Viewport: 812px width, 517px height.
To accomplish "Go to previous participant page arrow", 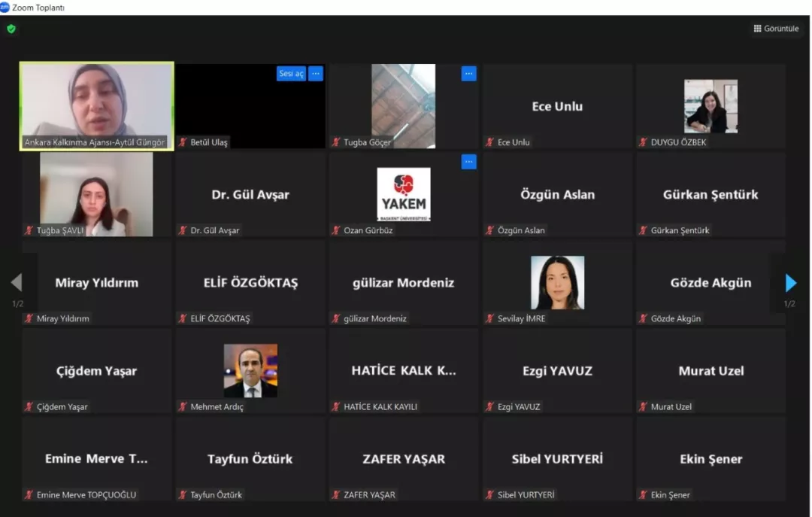I will [x=17, y=283].
